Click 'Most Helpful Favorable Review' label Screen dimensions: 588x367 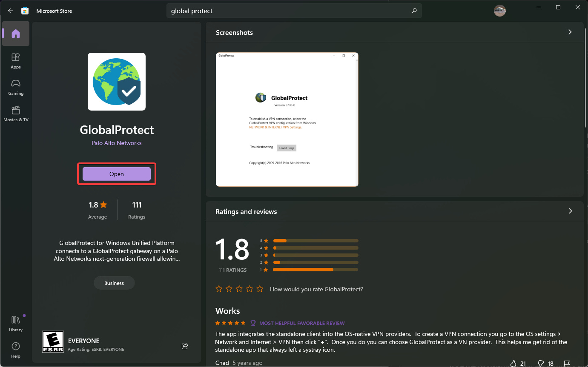pos(302,323)
